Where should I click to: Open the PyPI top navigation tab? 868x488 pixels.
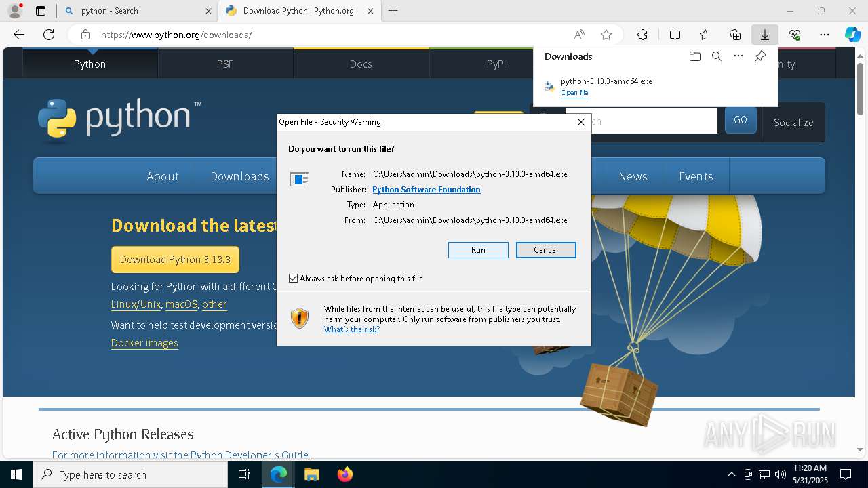[496, 64]
